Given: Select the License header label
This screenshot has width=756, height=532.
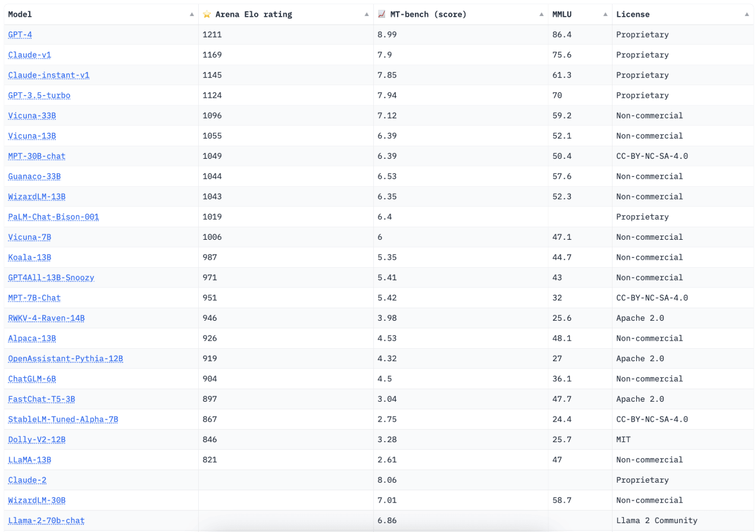Looking at the screenshot, I should [x=633, y=14].
